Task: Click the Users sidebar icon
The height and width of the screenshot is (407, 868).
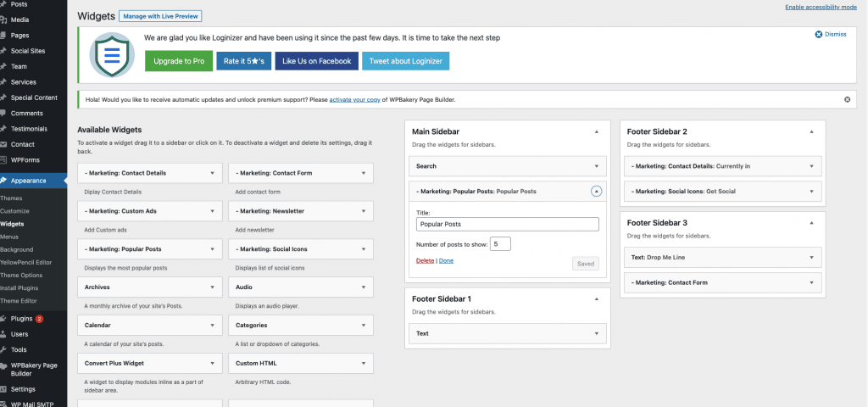Action: tap(5, 334)
